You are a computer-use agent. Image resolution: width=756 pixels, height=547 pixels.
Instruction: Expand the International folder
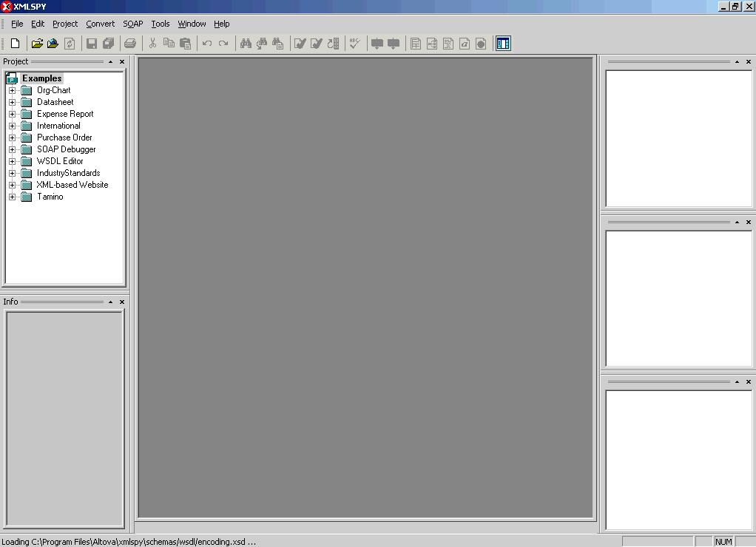coord(12,126)
